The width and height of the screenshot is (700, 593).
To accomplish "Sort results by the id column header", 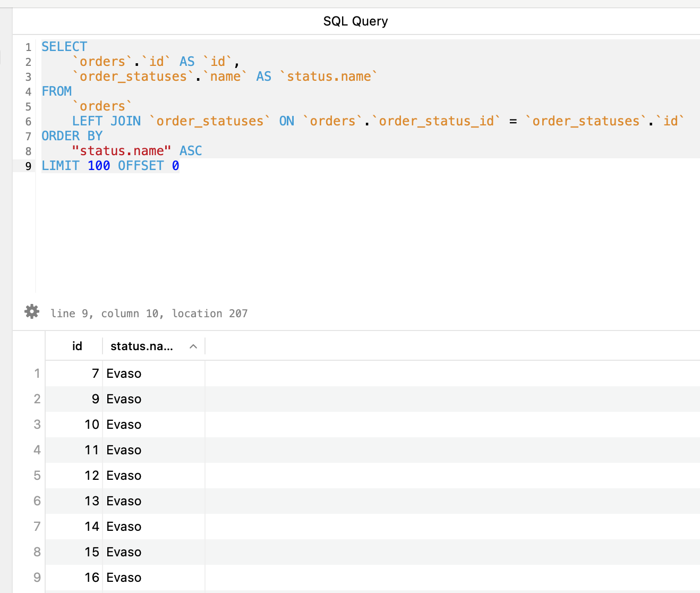I will [77, 346].
